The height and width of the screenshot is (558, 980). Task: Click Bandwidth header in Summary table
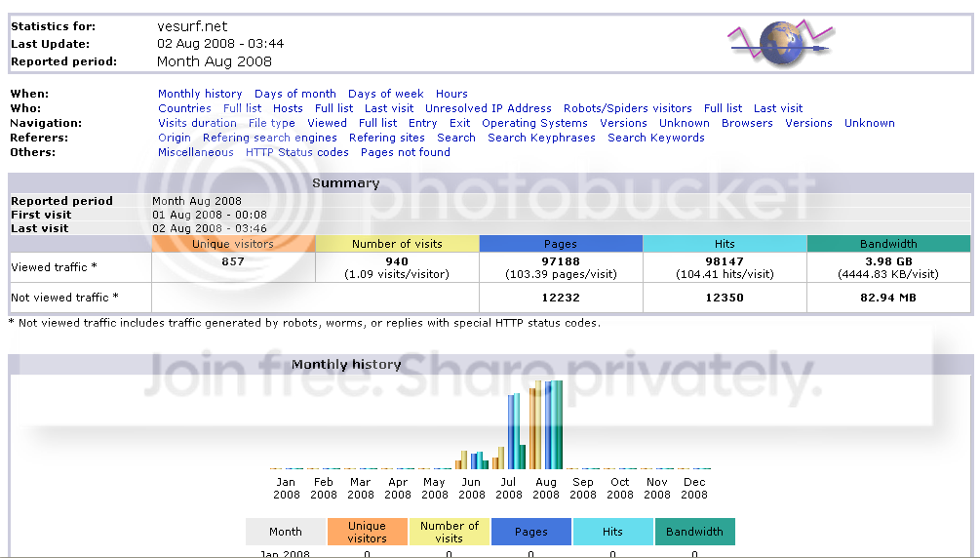click(888, 244)
